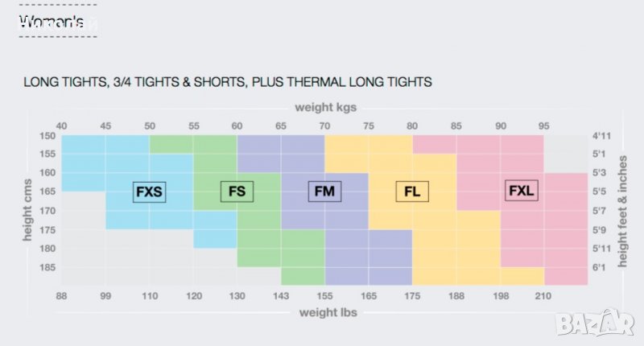Screen dimensions: 644x346
Task: Click the 6'1 height tick label
Action: pyautogui.click(x=600, y=267)
